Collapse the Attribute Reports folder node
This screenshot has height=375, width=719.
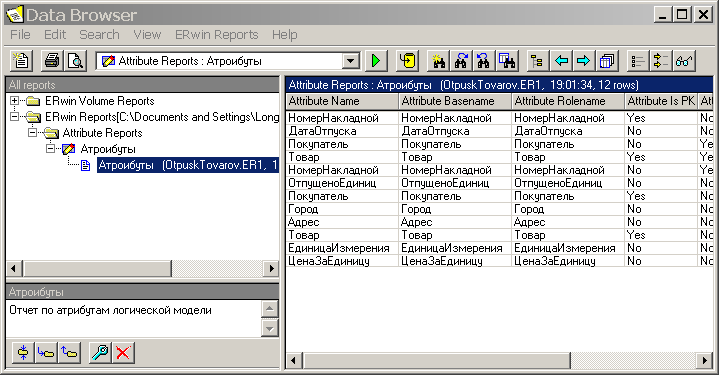pos(32,132)
